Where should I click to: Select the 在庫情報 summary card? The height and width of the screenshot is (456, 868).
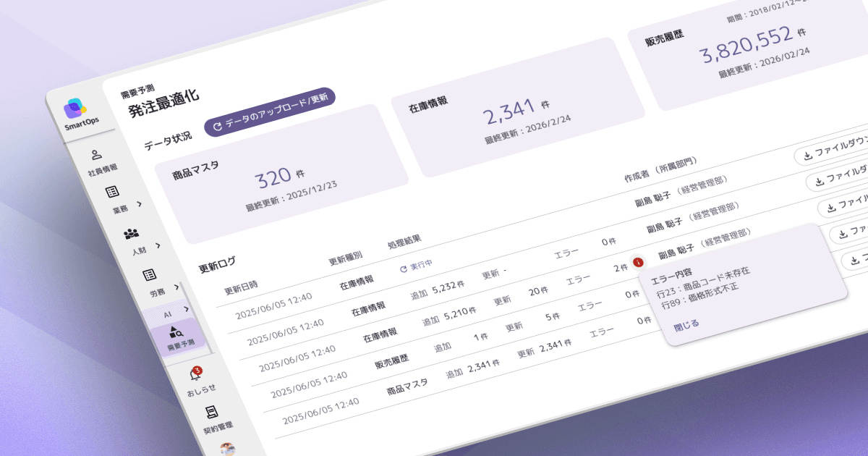pyautogui.click(x=518, y=109)
